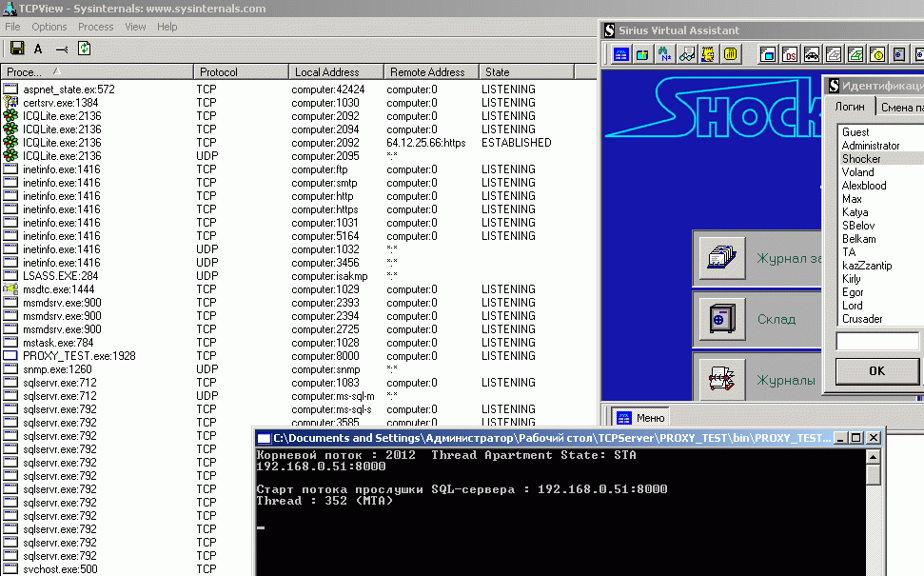Select user Katya in the login list
Viewport: 924px width, 576px height.
click(855, 212)
